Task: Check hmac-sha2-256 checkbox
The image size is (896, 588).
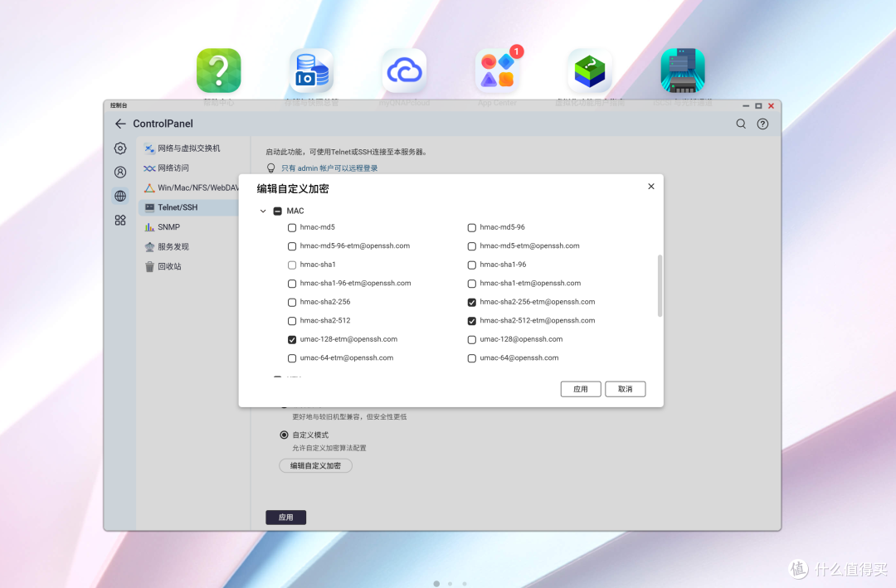Action: pos(292,302)
